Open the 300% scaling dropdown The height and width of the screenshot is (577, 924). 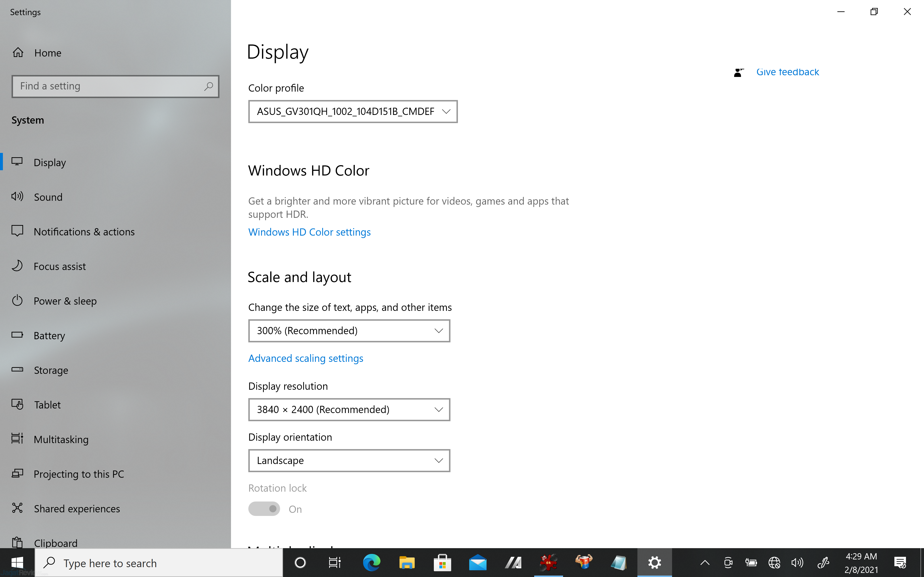pyautogui.click(x=349, y=331)
